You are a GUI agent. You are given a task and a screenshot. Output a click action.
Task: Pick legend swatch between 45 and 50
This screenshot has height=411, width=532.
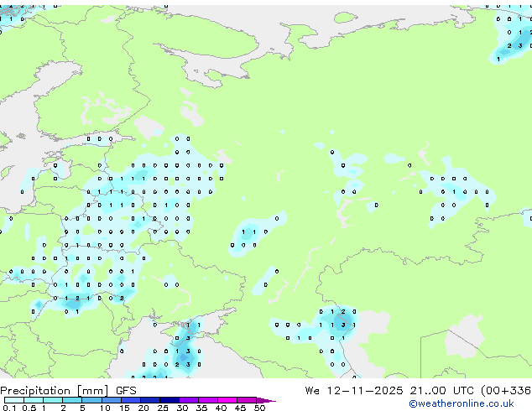(247, 400)
